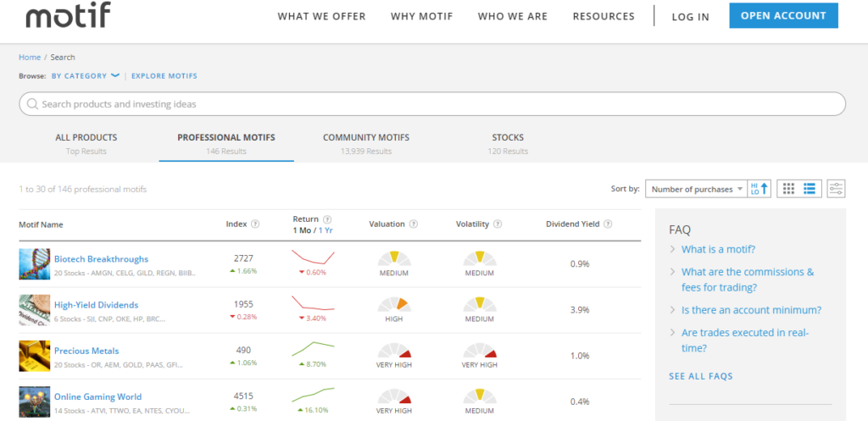Open Online Gaming World motif link

tap(98, 396)
